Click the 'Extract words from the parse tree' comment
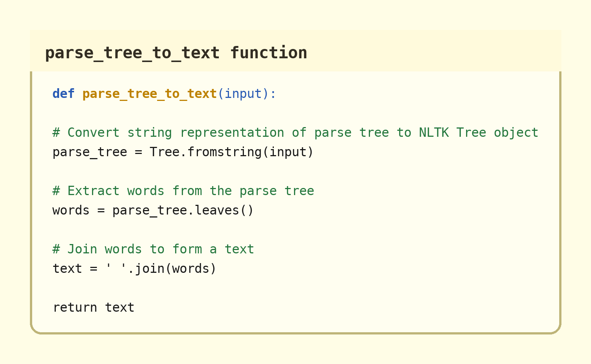The width and height of the screenshot is (591, 364). (183, 191)
